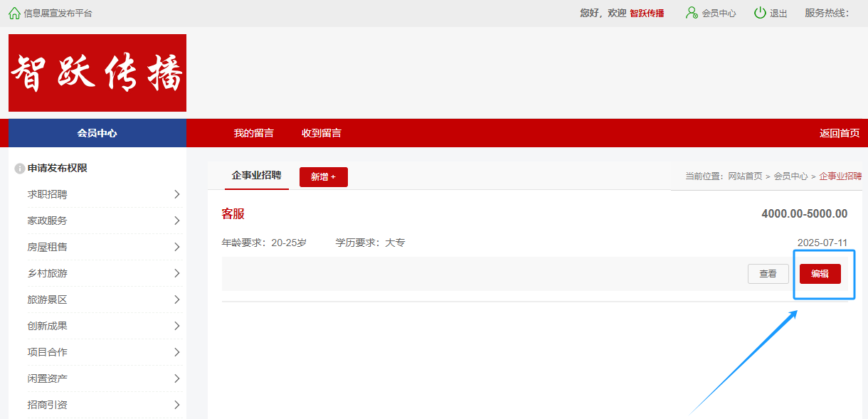The width and height of the screenshot is (868, 419).
Task: Click the 会员中心 link in top bar
Action: [719, 14]
